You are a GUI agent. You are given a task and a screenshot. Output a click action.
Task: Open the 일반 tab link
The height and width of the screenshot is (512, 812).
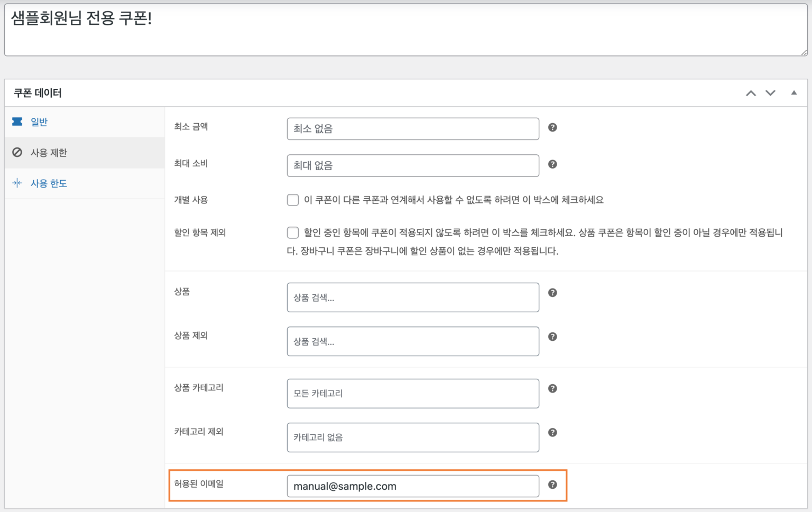click(39, 122)
